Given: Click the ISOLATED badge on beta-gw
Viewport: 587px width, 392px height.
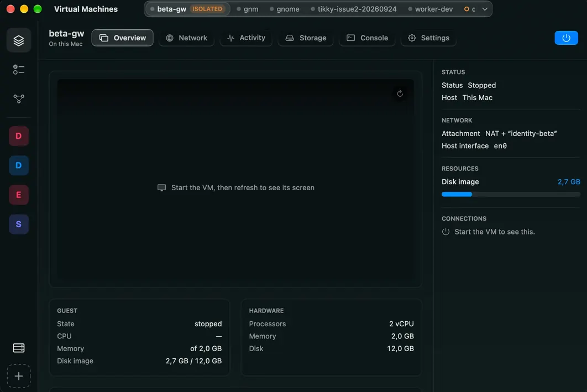Looking at the screenshot, I should [207, 9].
